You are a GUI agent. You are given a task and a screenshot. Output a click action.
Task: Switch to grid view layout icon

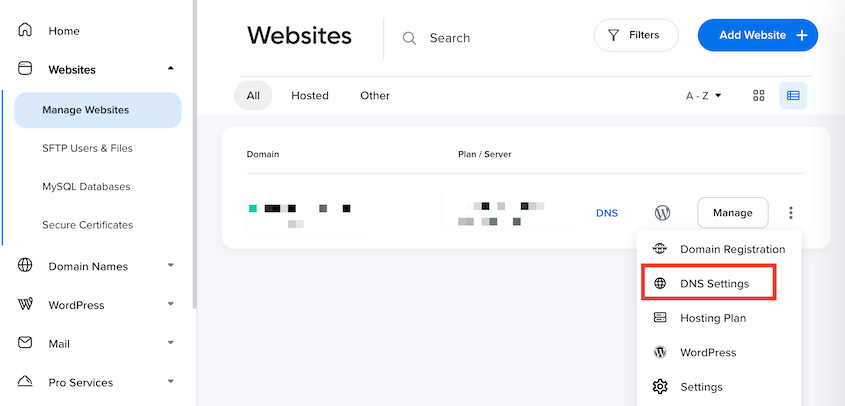(759, 95)
